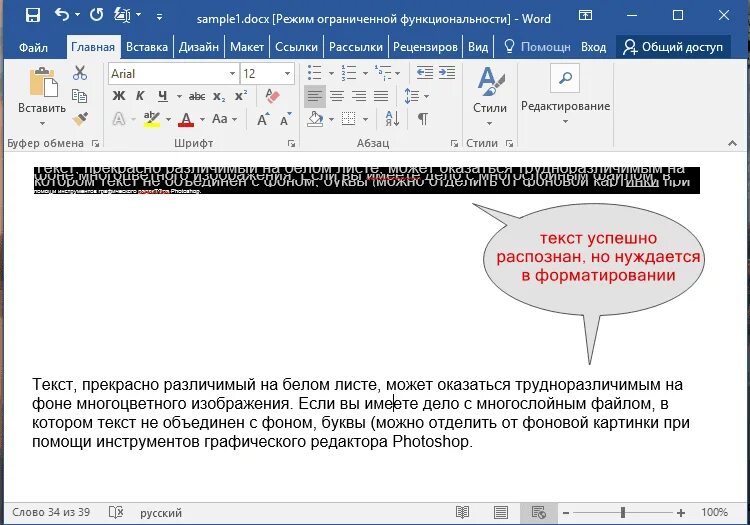Switch to the Макет tab
The image size is (750, 525).
247,47
